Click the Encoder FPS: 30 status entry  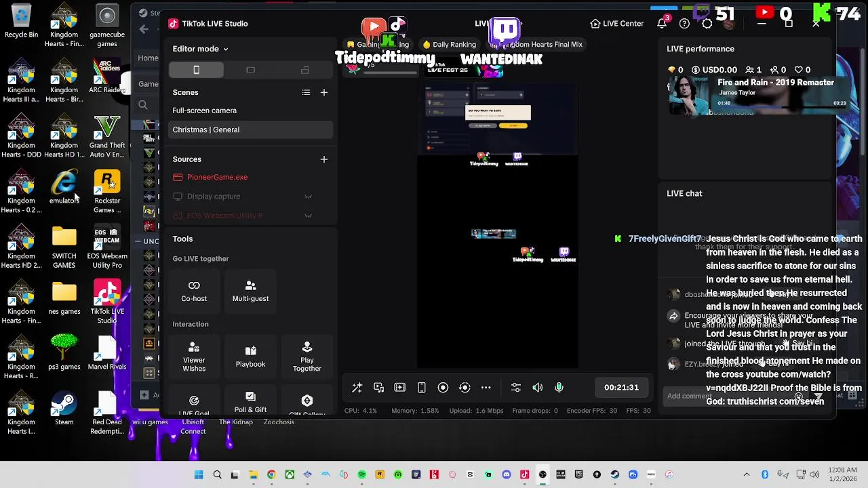[592, 411]
